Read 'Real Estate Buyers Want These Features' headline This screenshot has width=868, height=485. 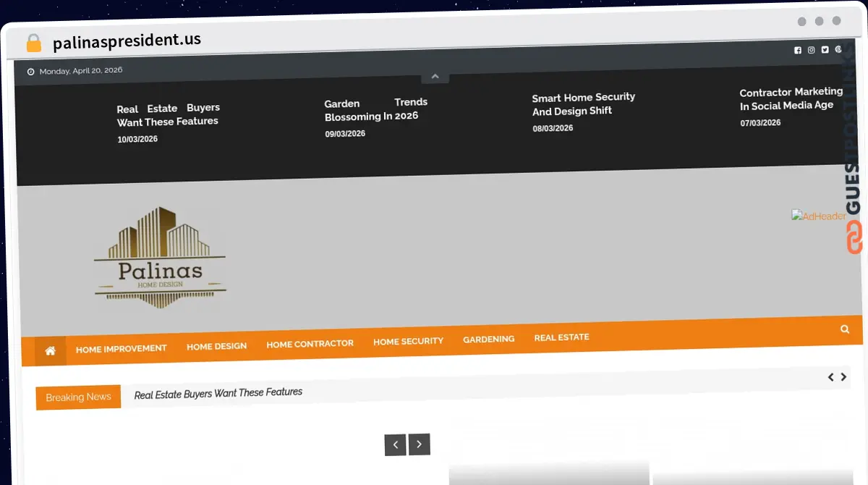(168, 115)
